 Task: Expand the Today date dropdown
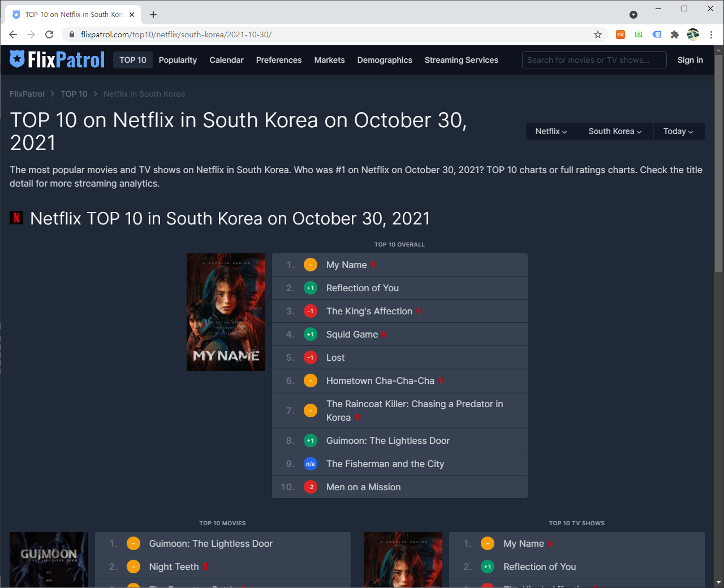pos(679,131)
